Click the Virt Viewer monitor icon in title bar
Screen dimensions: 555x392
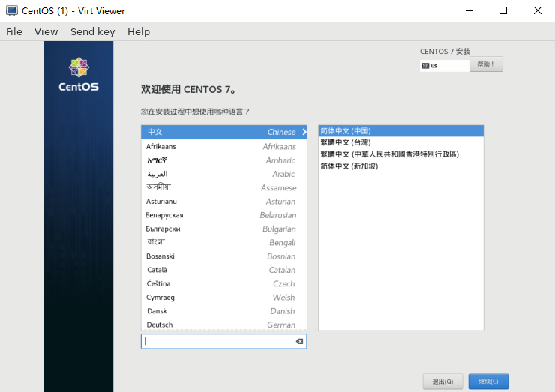pos(11,10)
